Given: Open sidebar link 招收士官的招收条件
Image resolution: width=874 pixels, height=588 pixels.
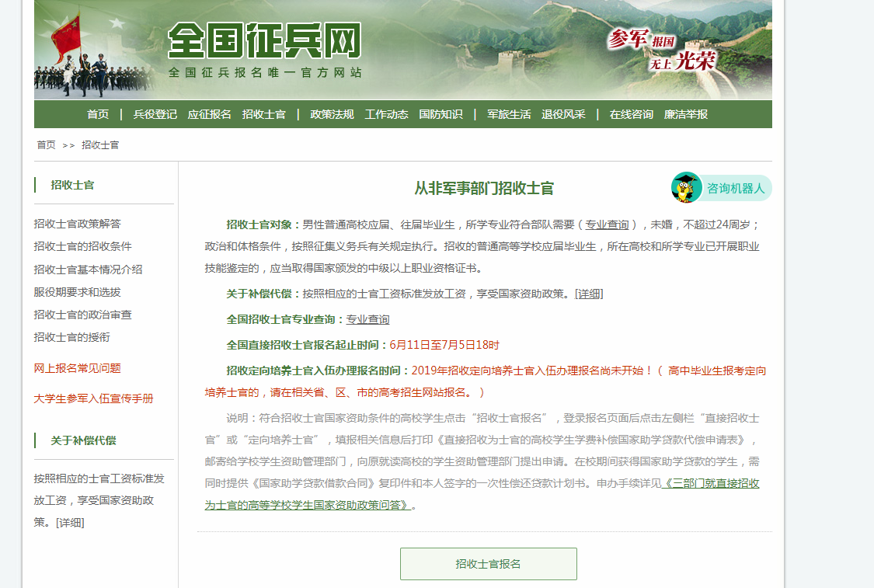Looking at the screenshot, I should pos(82,246).
